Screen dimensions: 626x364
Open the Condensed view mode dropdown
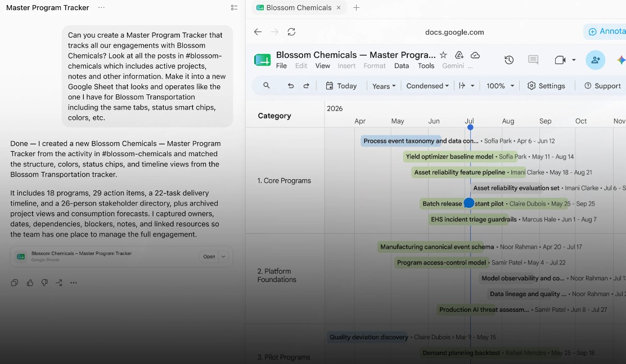coord(427,86)
